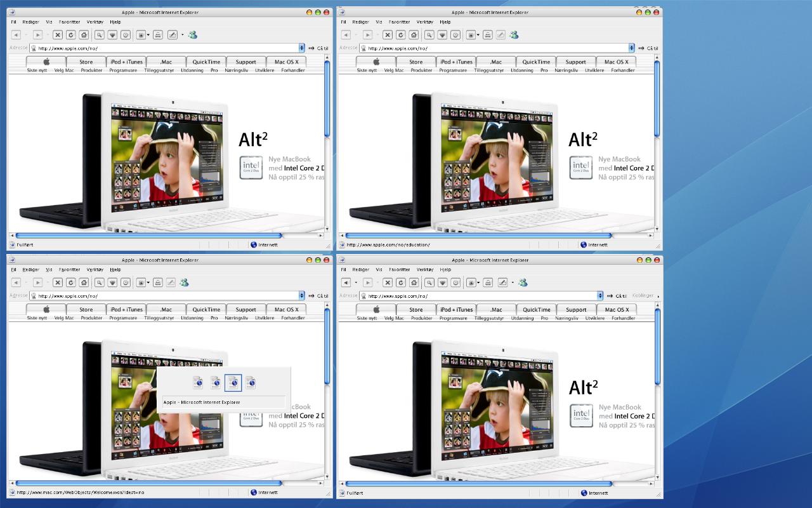Open Fil menu in upper-left window
The image size is (812, 508).
13,22
